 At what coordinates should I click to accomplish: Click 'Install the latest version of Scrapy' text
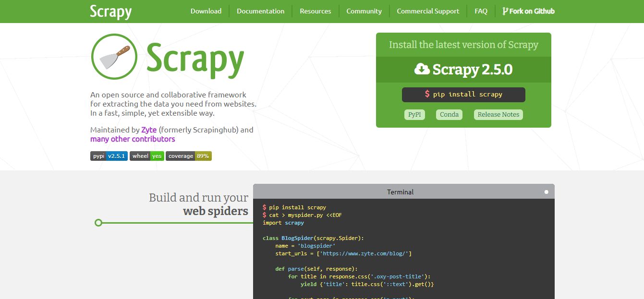[463, 45]
